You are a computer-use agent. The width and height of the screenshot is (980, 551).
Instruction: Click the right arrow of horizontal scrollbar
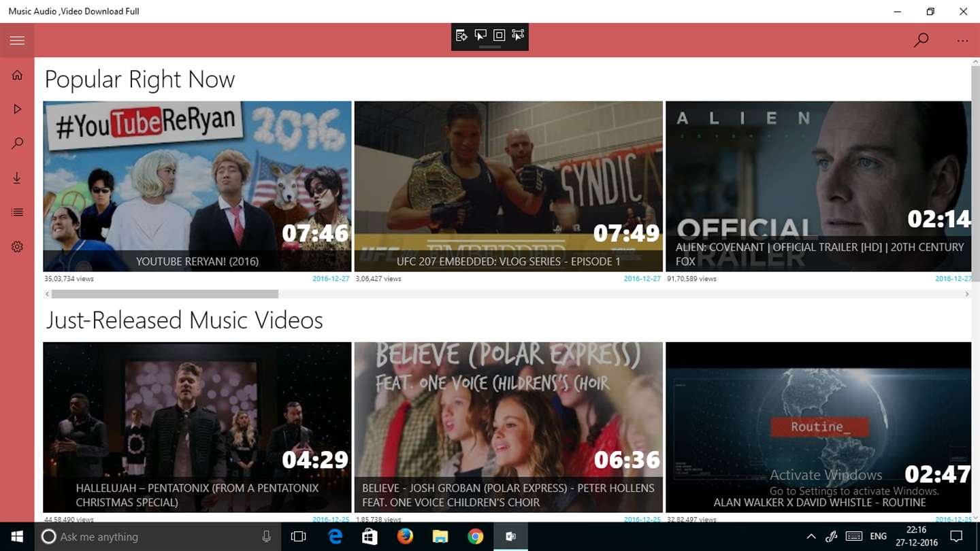966,294
